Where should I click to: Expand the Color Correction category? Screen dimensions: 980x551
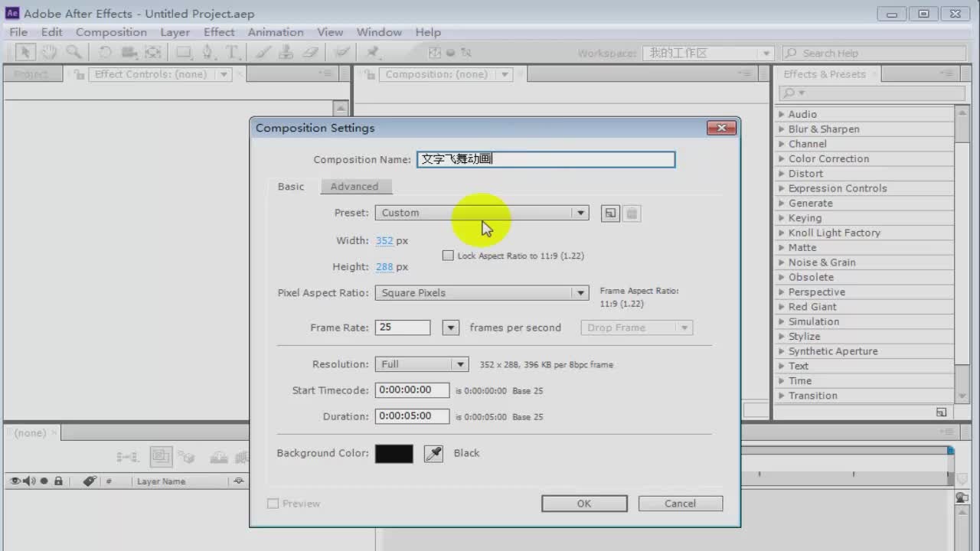tap(782, 159)
